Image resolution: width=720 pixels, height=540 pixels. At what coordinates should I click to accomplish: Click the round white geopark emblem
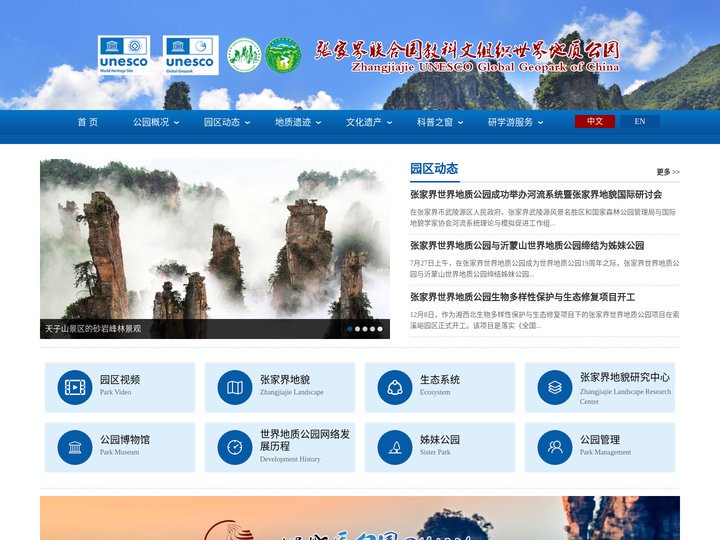pos(244,55)
